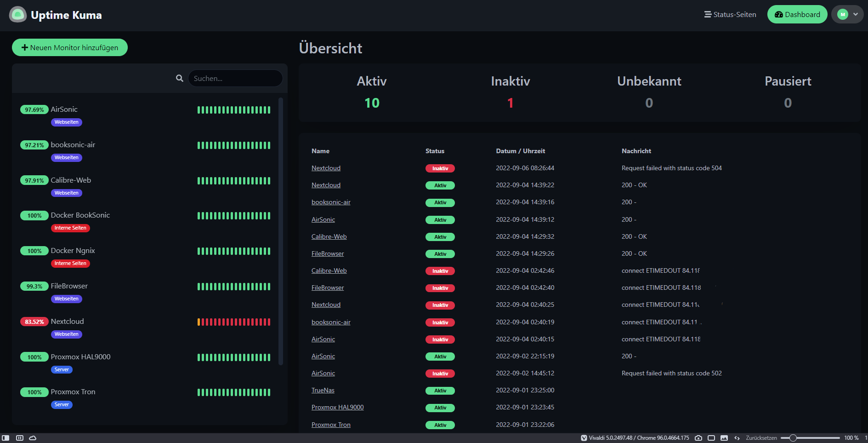Open FileBrowser link dated 14:29:26
Screen dimensions: 868x443
tap(328, 253)
